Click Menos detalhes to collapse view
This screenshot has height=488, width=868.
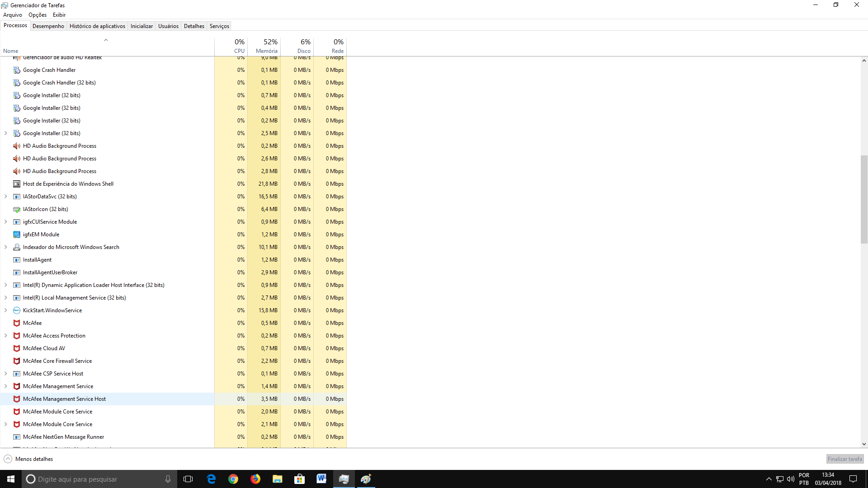point(28,459)
